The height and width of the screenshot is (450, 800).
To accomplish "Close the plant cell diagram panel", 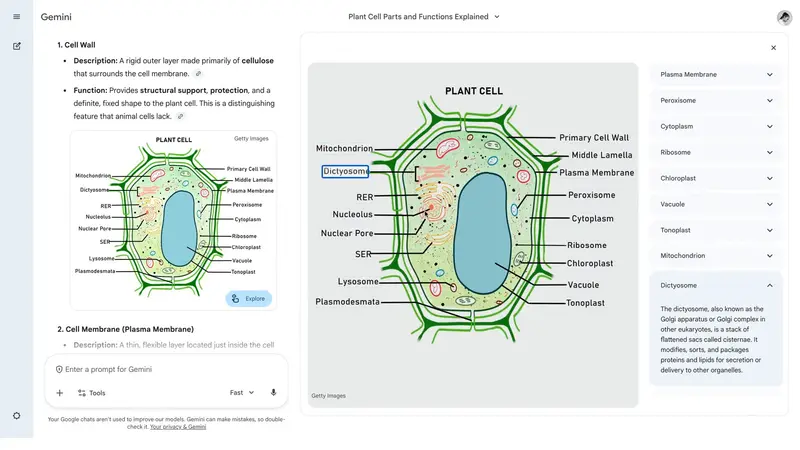I will (x=773, y=48).
